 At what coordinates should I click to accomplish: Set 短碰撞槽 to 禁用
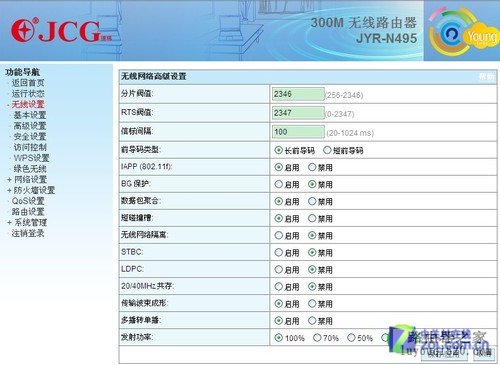click(x=312, y=218)
